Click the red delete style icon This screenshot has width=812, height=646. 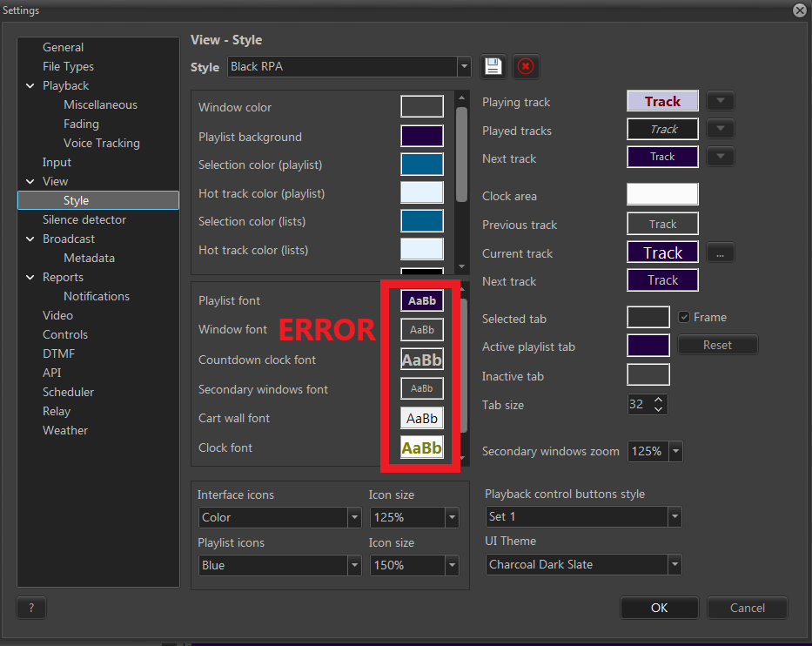click(x=525, y=66)
